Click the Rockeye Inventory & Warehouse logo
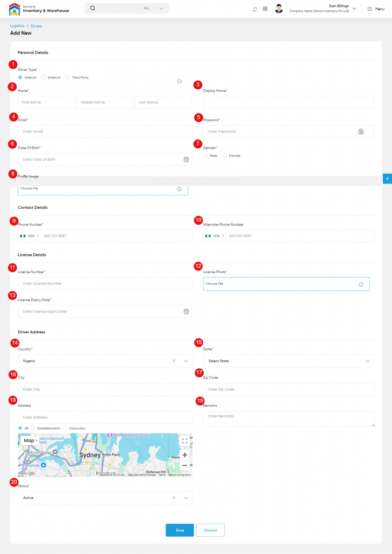This screenshot has height=554, width=392. [x=39, y=9]
